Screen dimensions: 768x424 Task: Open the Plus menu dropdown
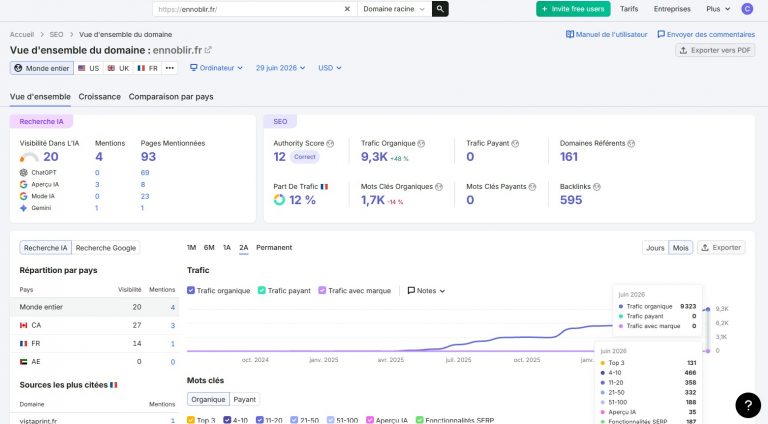coord(718,9)
